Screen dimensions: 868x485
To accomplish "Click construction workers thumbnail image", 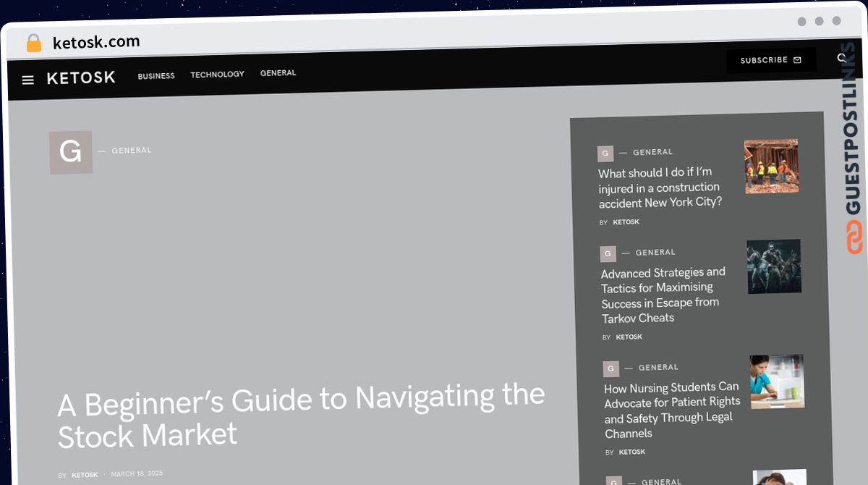I will (772, 166).
